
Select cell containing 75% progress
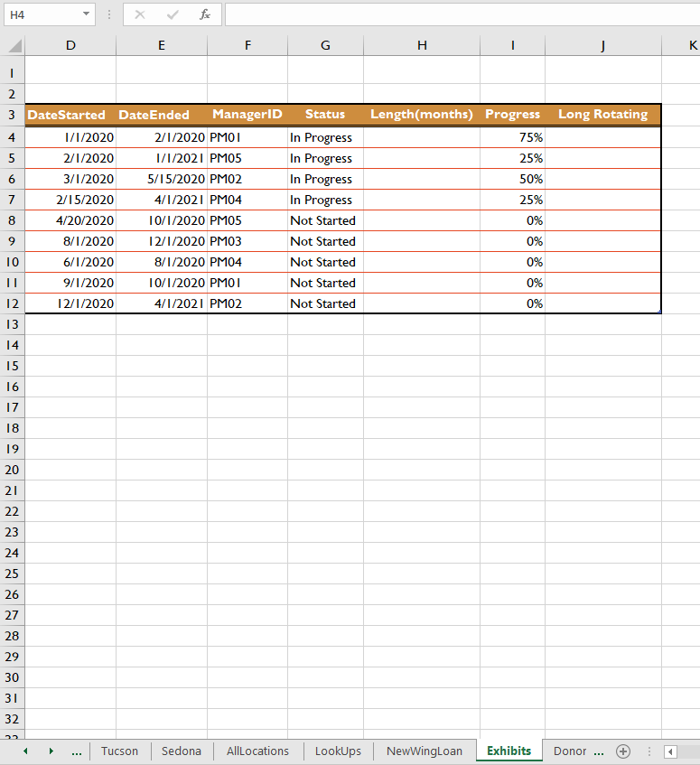point(512,137)
